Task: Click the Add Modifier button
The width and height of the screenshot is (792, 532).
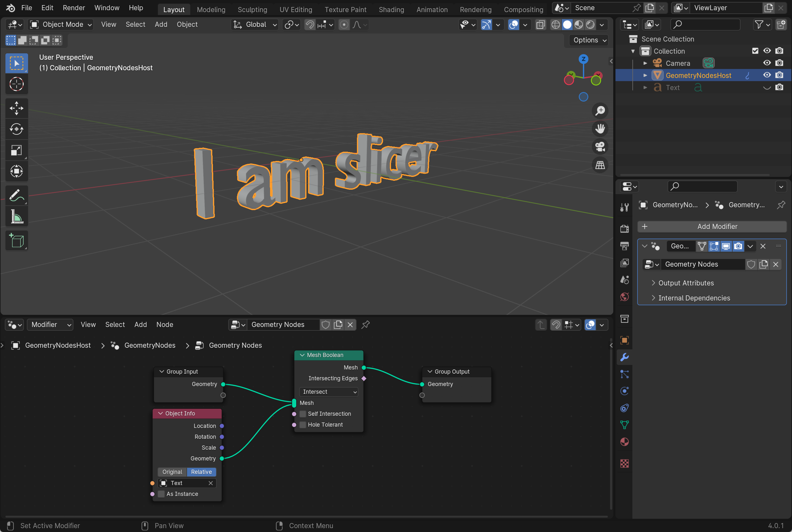Action: pos(712,226)
